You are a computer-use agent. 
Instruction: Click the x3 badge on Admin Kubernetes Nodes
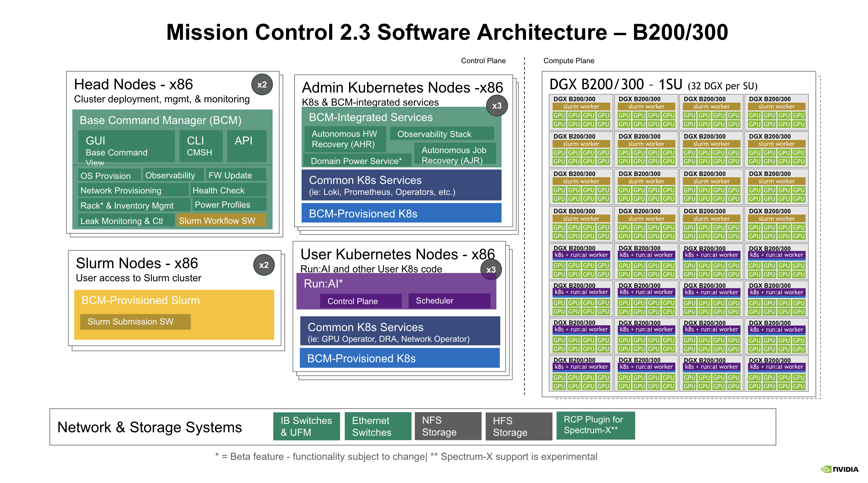pos(497,106)
